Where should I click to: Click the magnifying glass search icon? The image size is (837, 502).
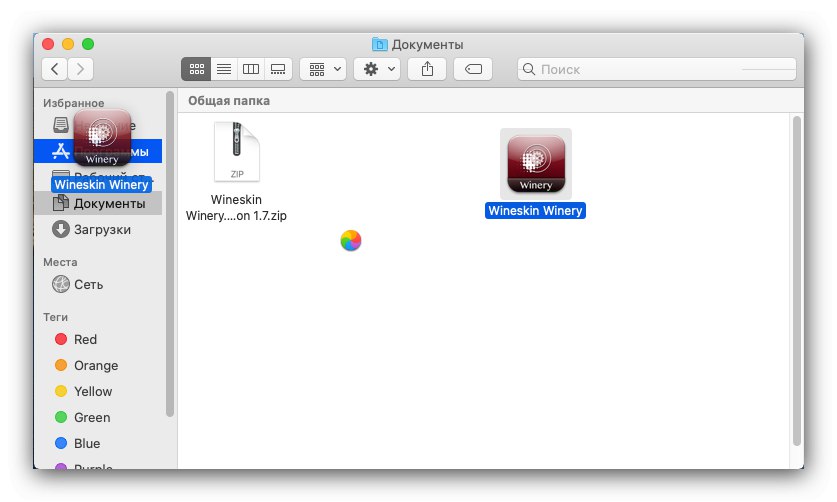coord(528,69)
